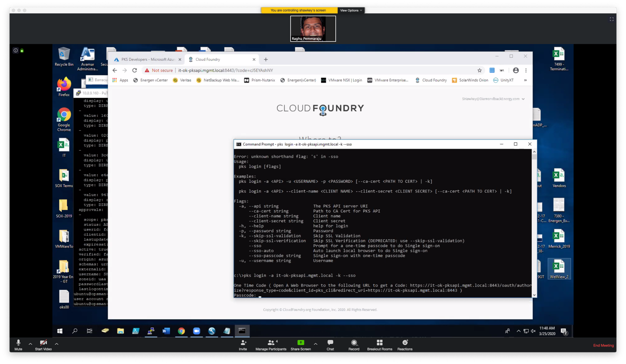
Task: Show hidden system tray icons
Action: tap(519, 331)
